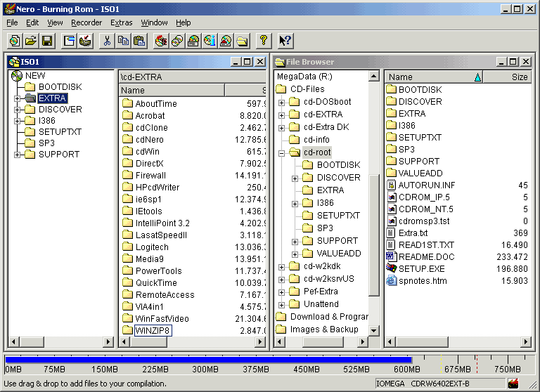
Task: Click the Paste clipboard icon
Action: tap(139, 41)
